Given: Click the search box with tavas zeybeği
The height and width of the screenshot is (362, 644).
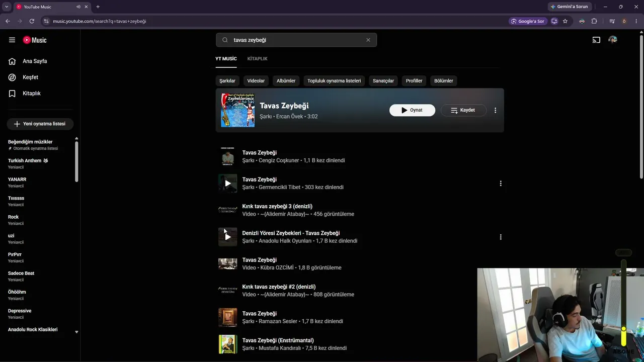Looking at the screenshot, I should coord(296,40).
